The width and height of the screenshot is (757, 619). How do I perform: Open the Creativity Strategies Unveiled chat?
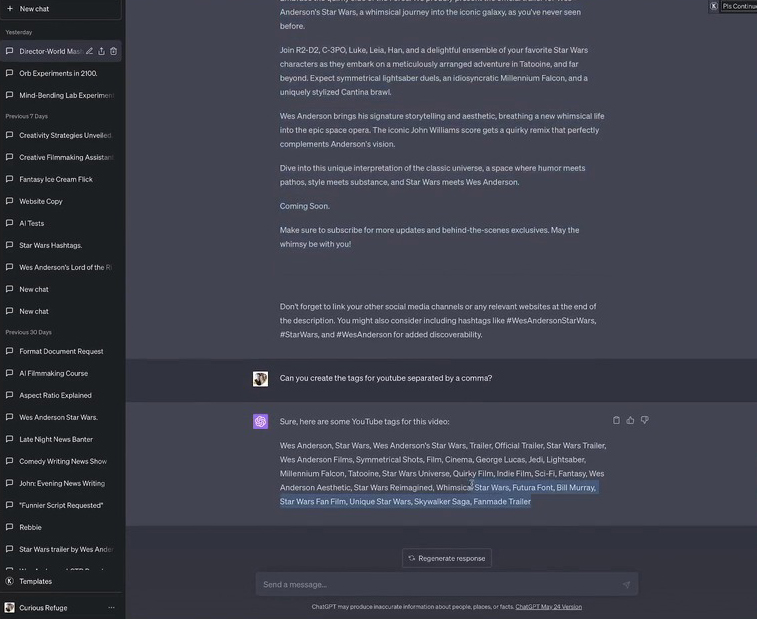pos(61,135)
